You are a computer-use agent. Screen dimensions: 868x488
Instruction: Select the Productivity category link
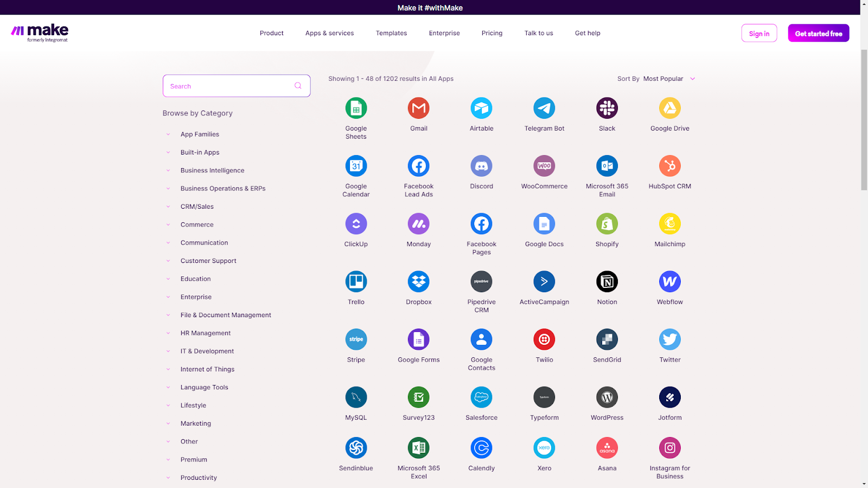pos(199,478)
